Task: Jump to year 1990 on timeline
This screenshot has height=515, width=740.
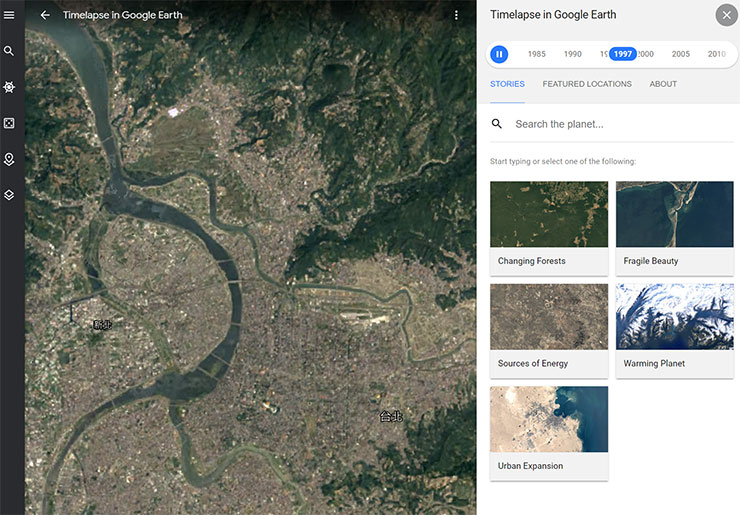Action: point(572,54)
